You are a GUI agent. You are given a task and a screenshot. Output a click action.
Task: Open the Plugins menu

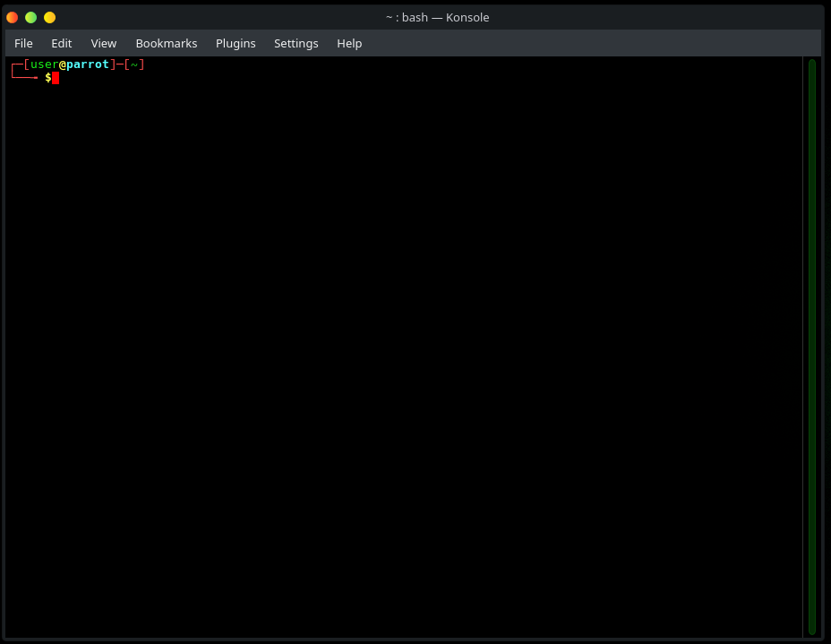236,43
